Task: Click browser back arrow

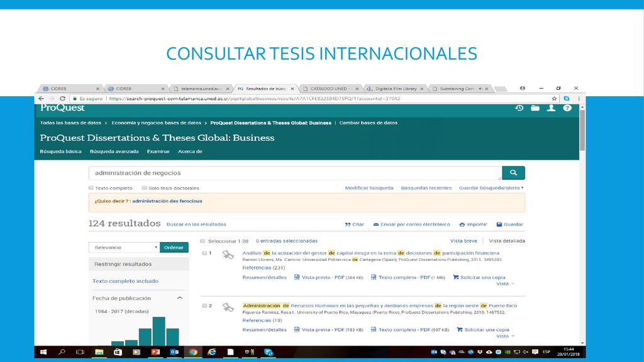Action: (41, 99)
